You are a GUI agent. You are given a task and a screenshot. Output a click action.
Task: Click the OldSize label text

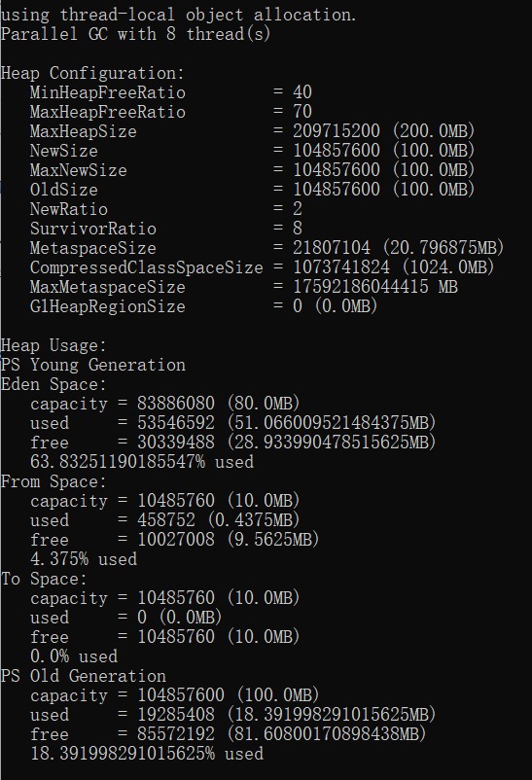pos(63,190)
